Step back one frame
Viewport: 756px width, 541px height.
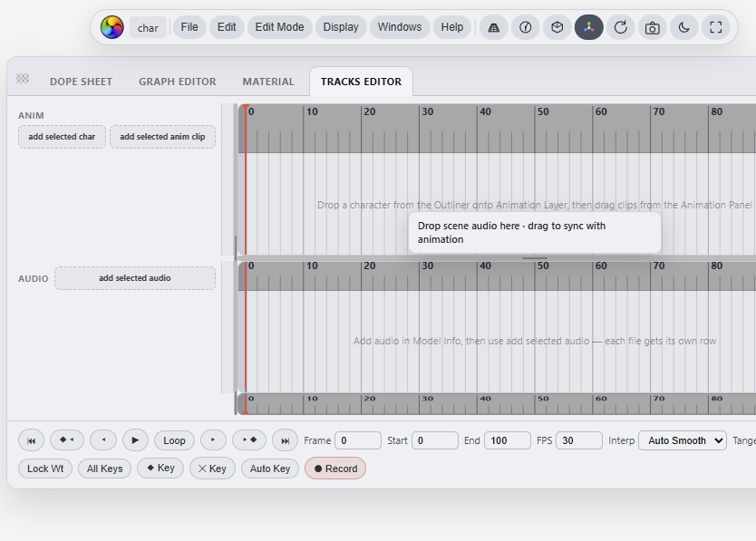click(x=103, y=440)
